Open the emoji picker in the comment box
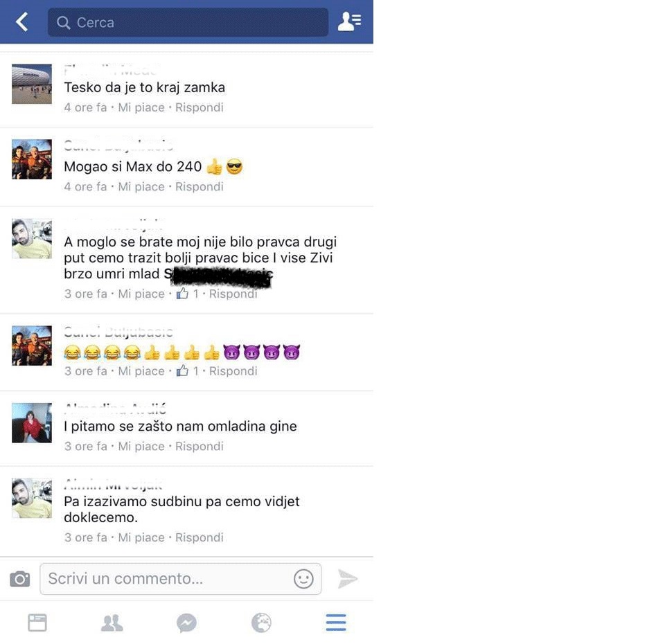This screenshot has width=665, height=644. 303,579
